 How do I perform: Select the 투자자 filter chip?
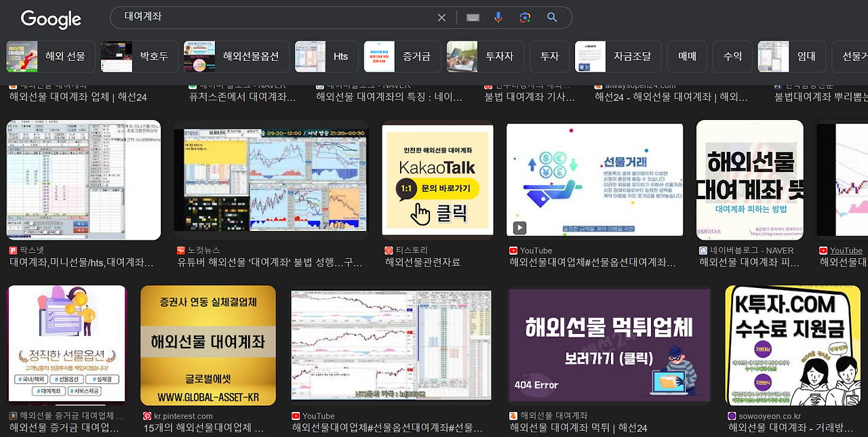tap(486, 56)
